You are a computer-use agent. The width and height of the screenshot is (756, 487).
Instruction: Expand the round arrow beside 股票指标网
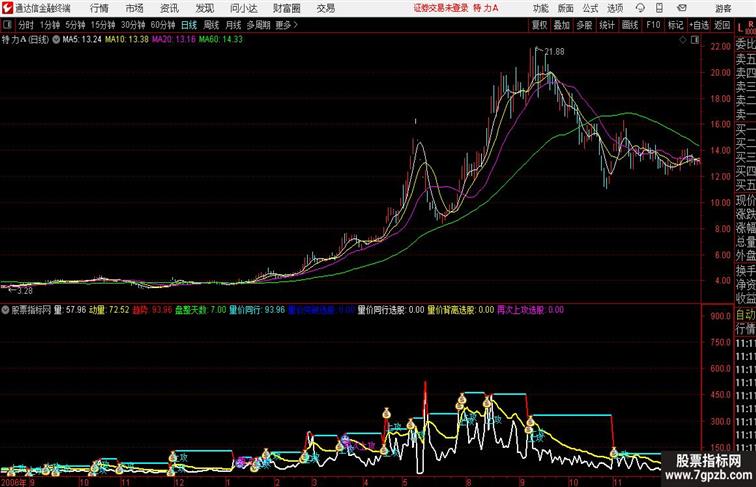coord(5,310)
